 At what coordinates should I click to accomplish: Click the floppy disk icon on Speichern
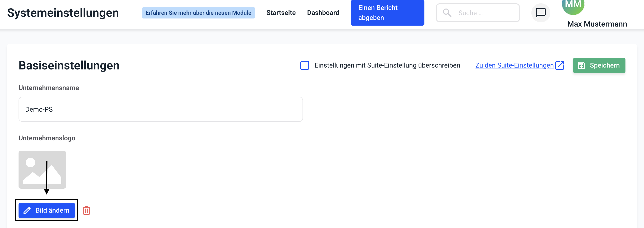(582, 65)
